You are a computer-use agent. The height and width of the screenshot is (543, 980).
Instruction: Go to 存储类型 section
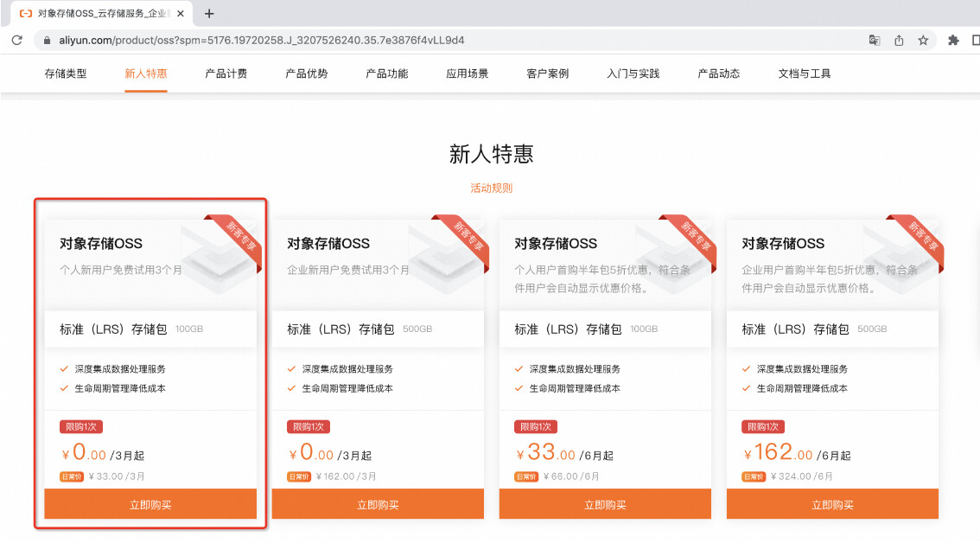point(66,73)
